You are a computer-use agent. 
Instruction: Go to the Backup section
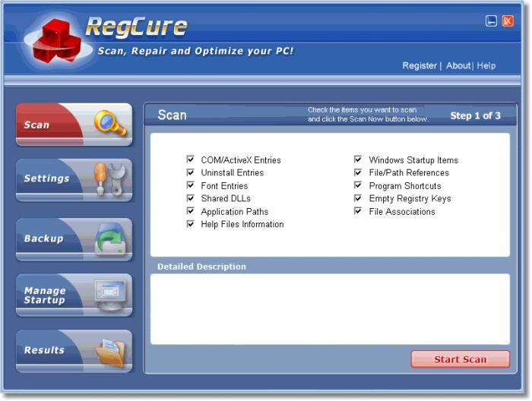(x=74, y=239)
